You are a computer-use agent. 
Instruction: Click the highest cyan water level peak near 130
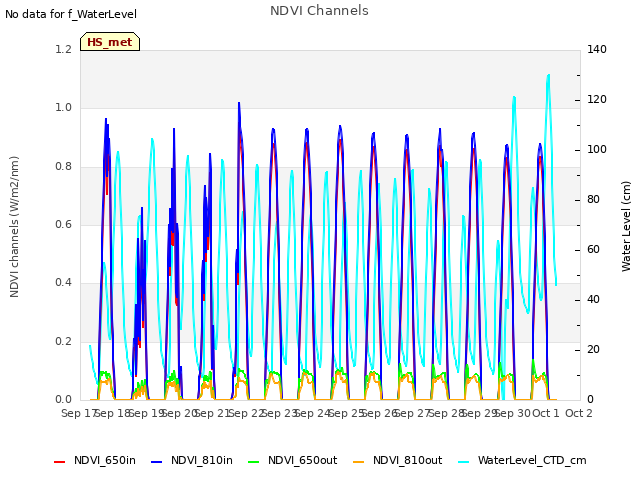click(548, 76)
